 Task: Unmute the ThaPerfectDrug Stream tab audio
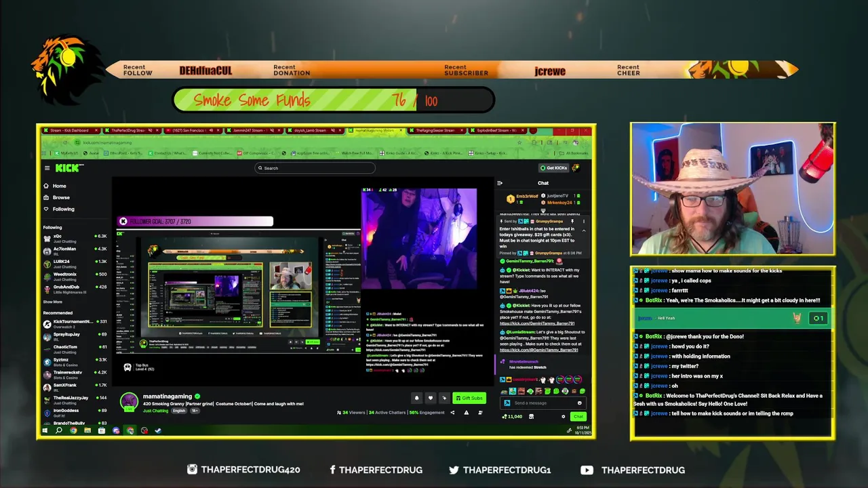pyautogui.click(x=150, y=130)
